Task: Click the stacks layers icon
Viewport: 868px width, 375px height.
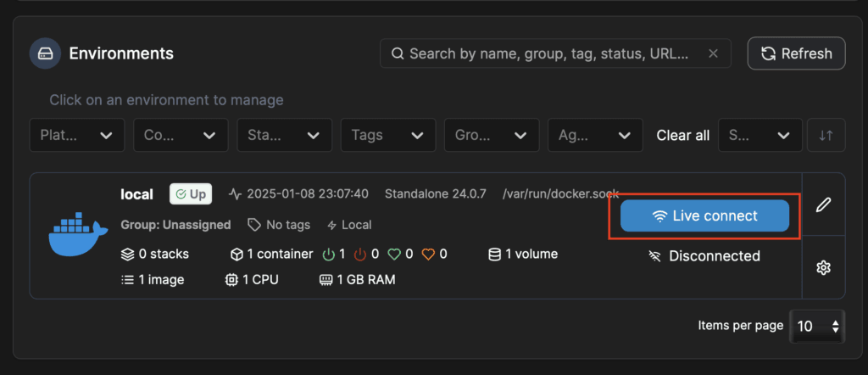Action: 128,254
